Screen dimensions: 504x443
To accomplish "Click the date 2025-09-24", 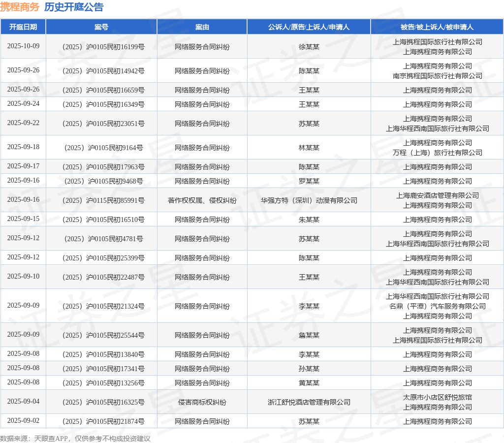I will 24,103.
